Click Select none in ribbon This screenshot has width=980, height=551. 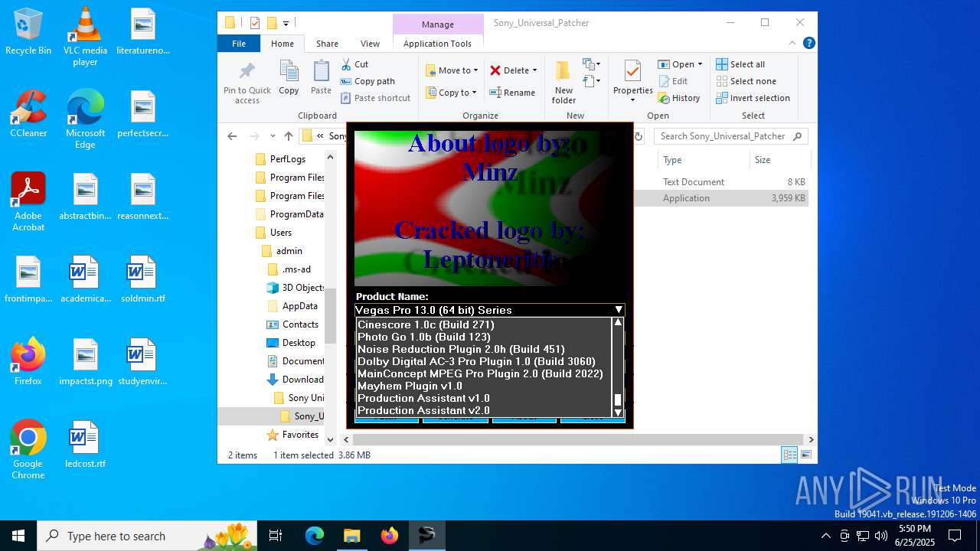(746, 81)
